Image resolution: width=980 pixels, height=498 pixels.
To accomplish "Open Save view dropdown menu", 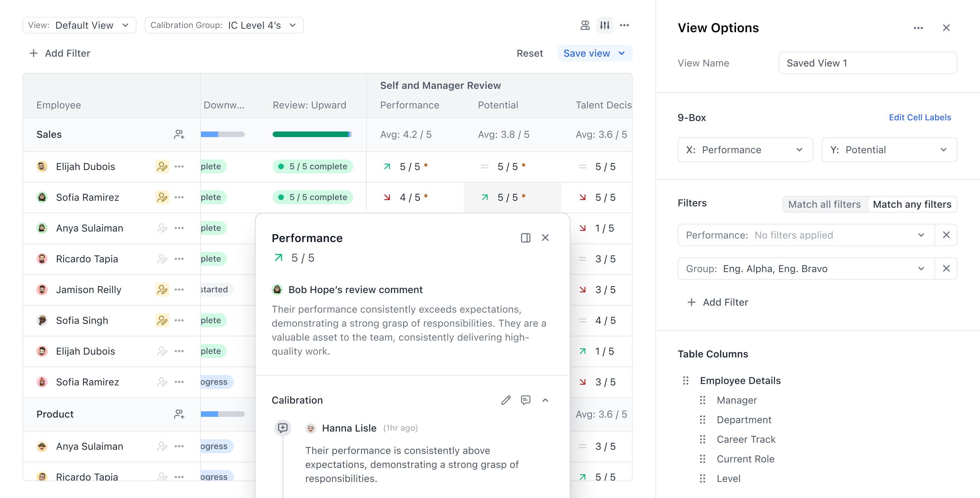I will pos(622,53).
